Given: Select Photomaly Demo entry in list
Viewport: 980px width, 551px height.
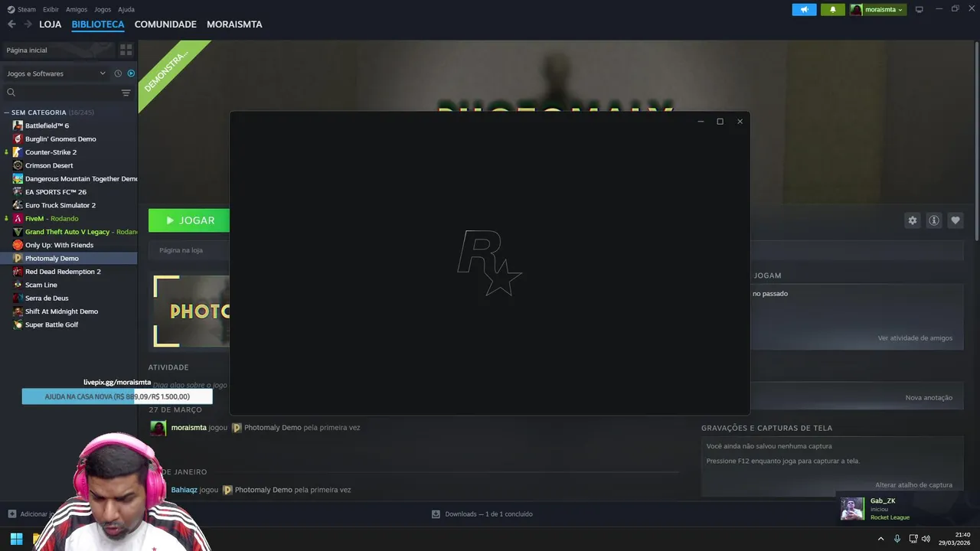Looking at the screenshot, I should click(x=69, y=258).
